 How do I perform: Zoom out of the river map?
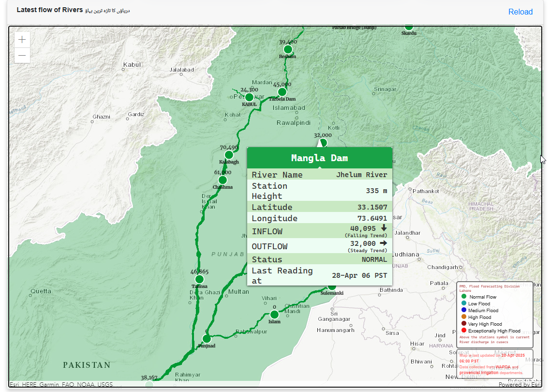coord(22,56)
